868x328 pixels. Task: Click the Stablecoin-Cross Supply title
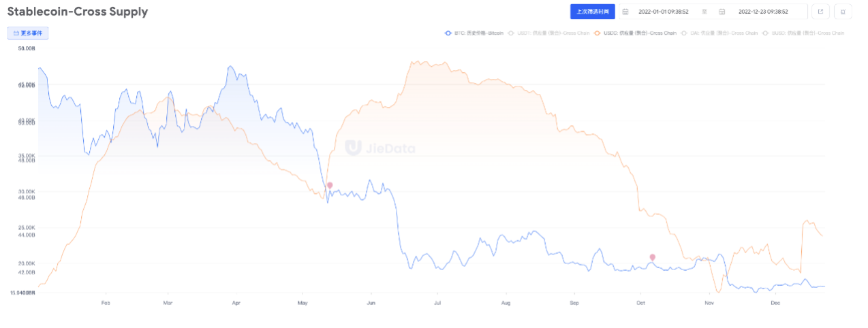[77, 12]
